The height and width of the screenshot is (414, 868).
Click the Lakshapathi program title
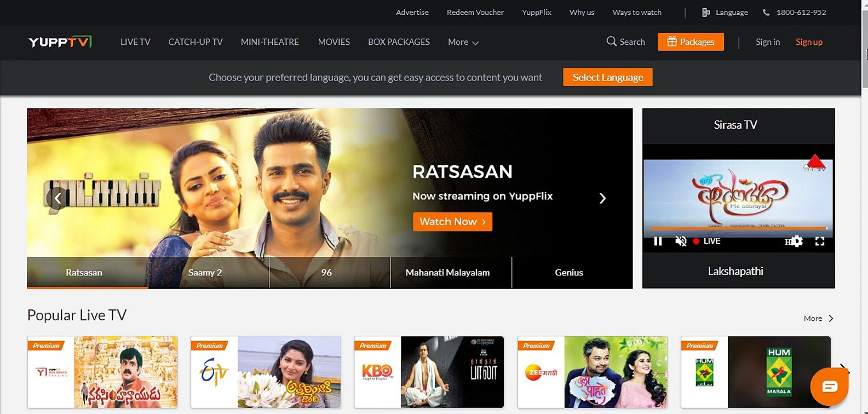point(735,271)
